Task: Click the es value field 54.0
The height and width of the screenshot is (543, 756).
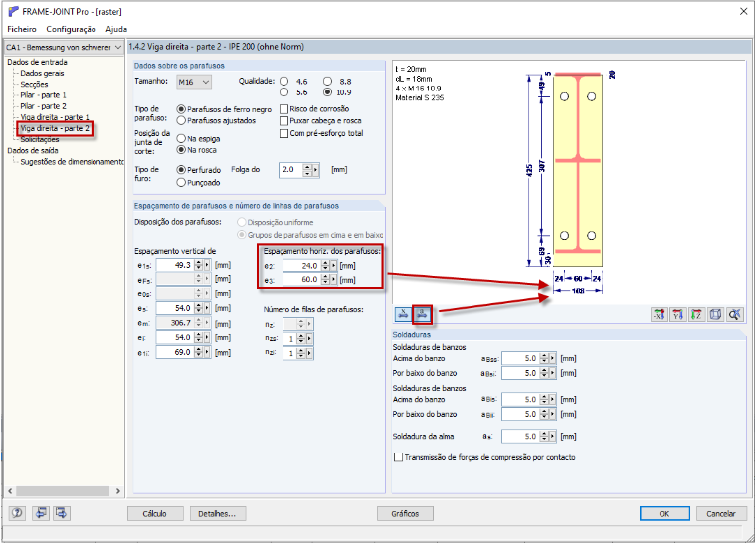Action: [174, 308]
